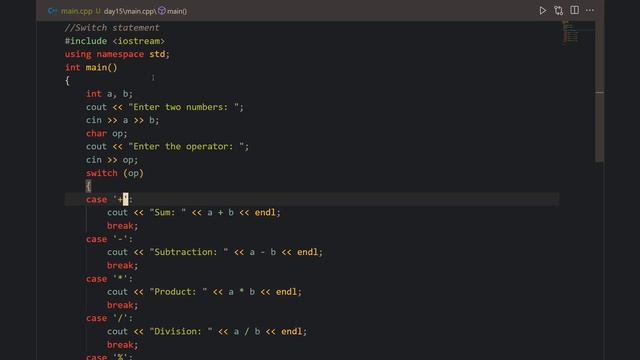Click the case '*' line
Screen dimensions: 640x360
(109, 279)
